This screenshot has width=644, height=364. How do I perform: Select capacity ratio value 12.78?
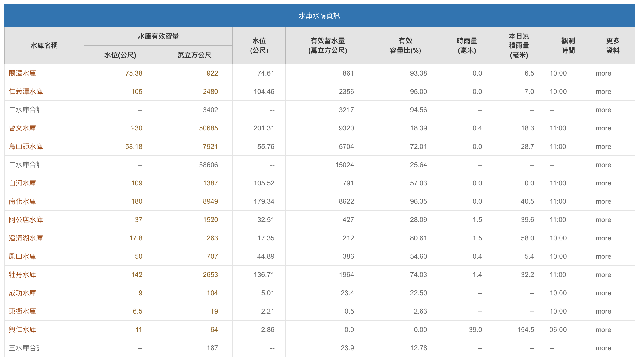click(418, 348)
